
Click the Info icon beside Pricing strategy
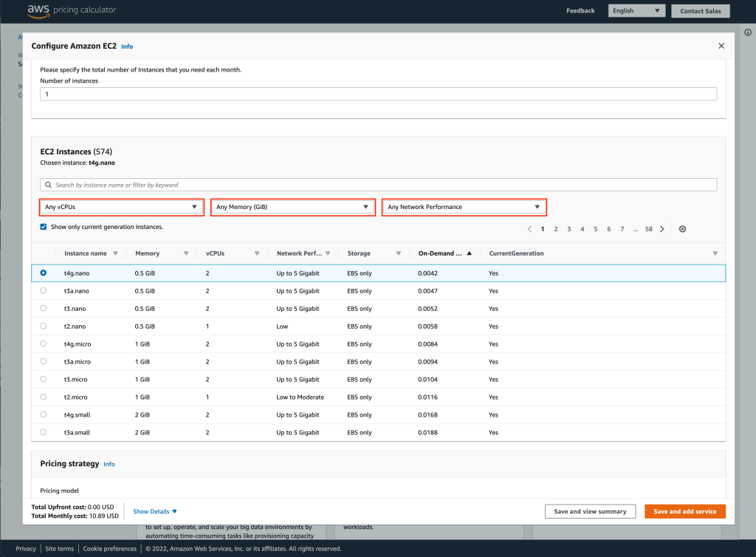point(109,464)
